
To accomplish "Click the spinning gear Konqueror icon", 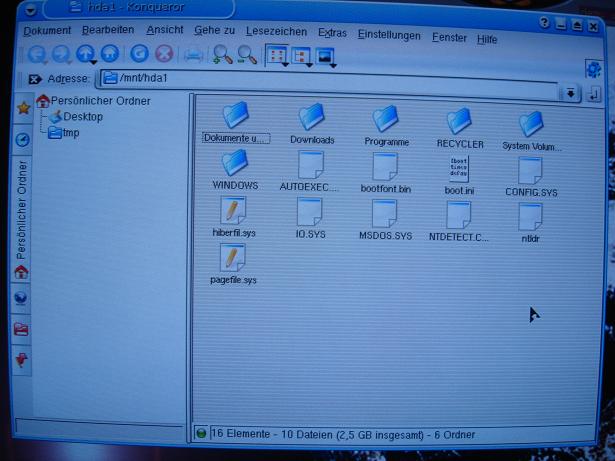I will point(593,69).
